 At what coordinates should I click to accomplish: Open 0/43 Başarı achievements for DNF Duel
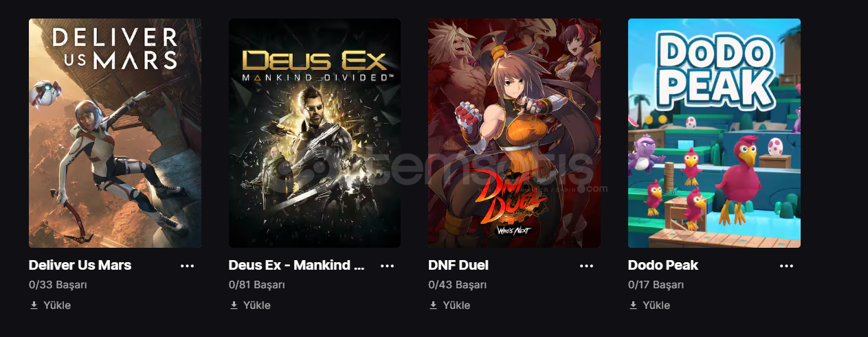pyautogui.click(x=458, y=285)
